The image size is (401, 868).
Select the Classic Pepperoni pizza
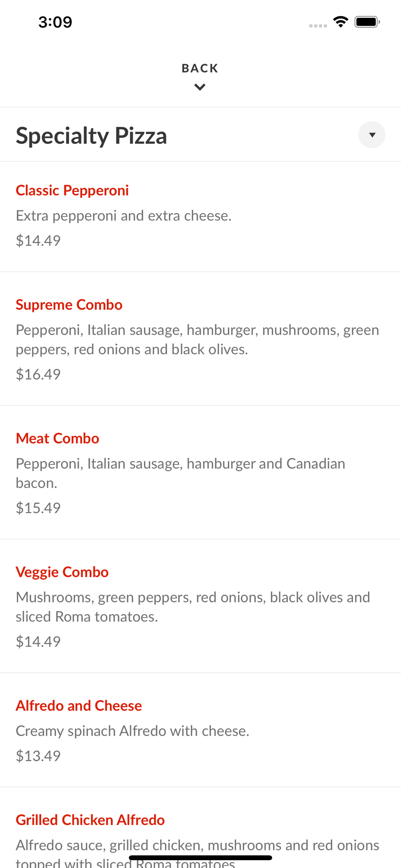click(x=72, y=191)
